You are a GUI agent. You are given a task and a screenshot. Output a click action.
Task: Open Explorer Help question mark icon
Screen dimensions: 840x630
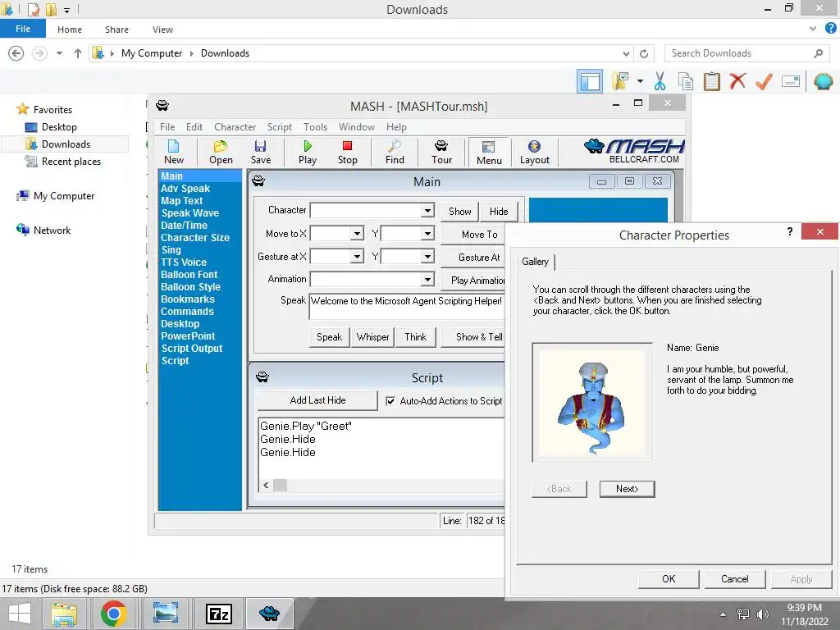tap(830, 29)
